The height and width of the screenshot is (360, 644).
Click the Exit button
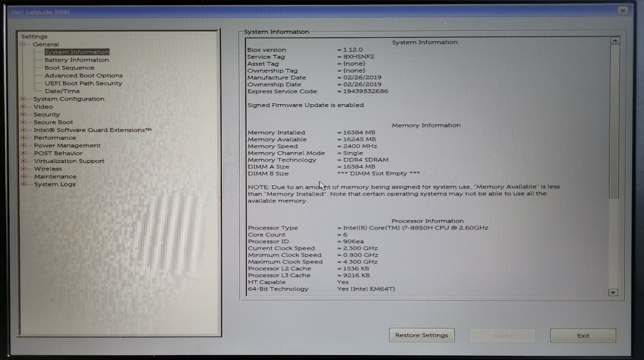pos(583,335)
